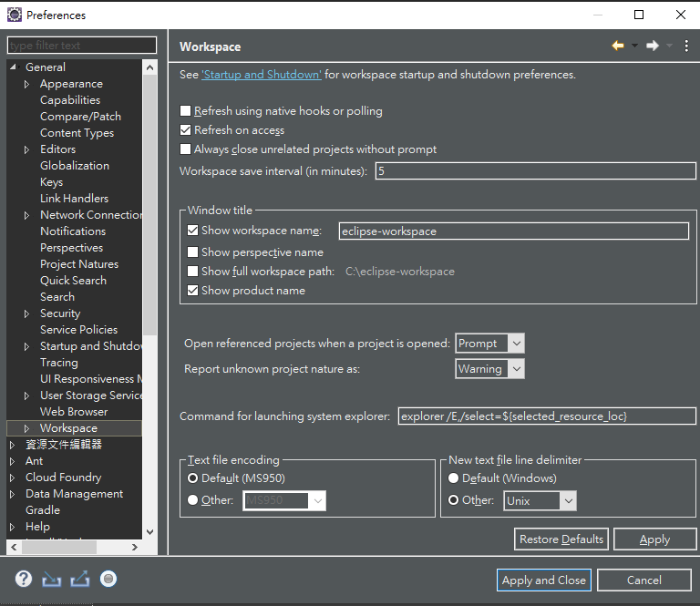
Task: Expand the Editors tree node
Action: 26,149
